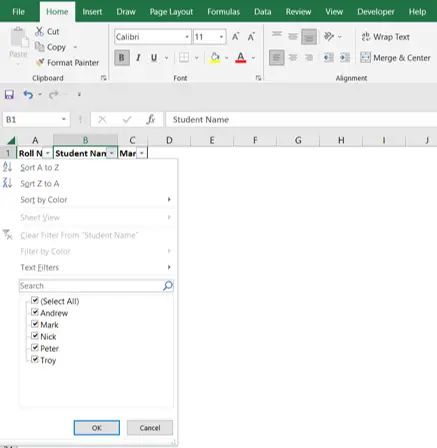Select all cells with corner triangle
The height and width of the screenshot is (448, 437).
pos(11,140)
